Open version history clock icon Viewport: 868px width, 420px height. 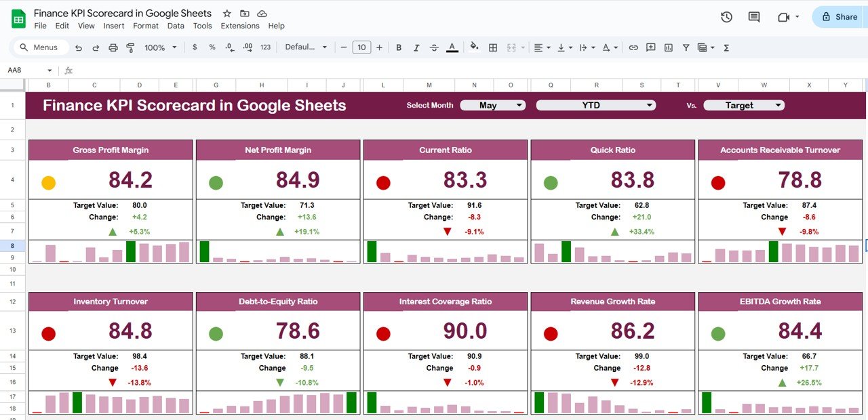[726, 17]
